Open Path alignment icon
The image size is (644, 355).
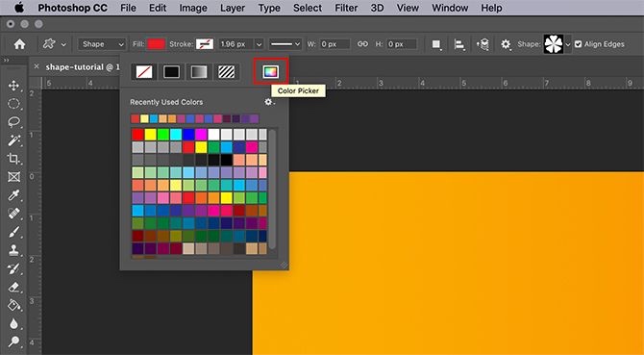coord(459,44)
